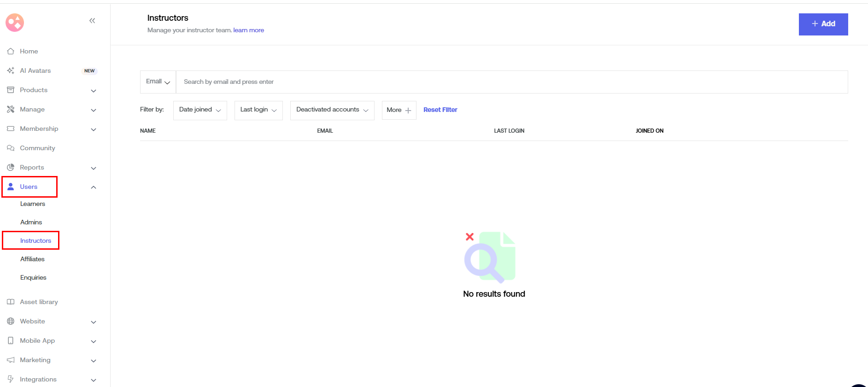The width and height of the screenshot is (868, 387).
Task: Select Affiliates from the sidebar
Action: 32,259
